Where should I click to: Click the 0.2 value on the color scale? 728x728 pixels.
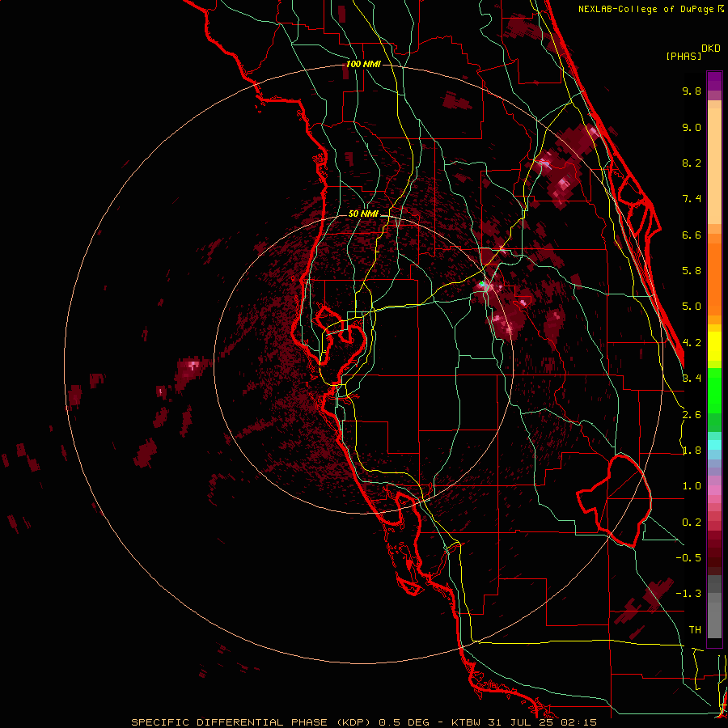[692, 523]
